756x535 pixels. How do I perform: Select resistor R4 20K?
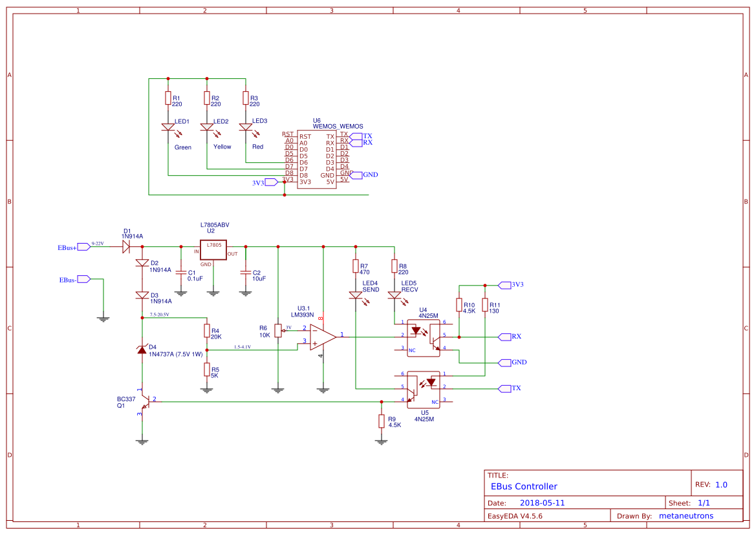pos(207,331)
